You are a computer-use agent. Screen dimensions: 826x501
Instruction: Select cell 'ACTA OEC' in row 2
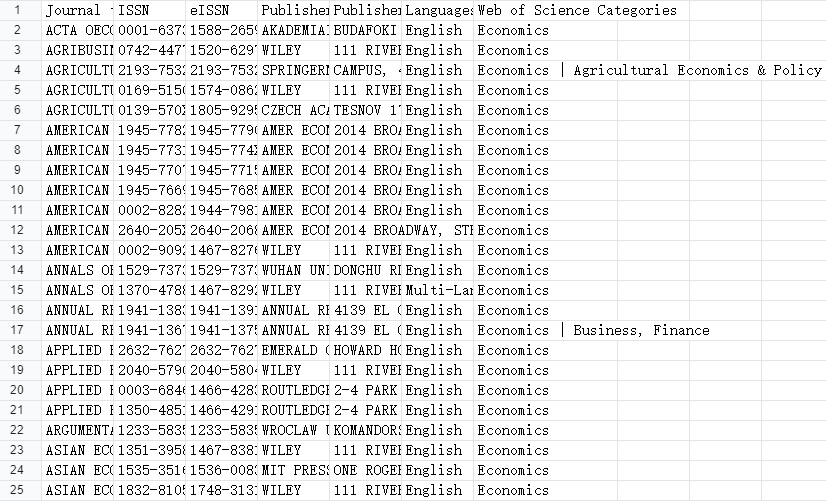point(78,30)
